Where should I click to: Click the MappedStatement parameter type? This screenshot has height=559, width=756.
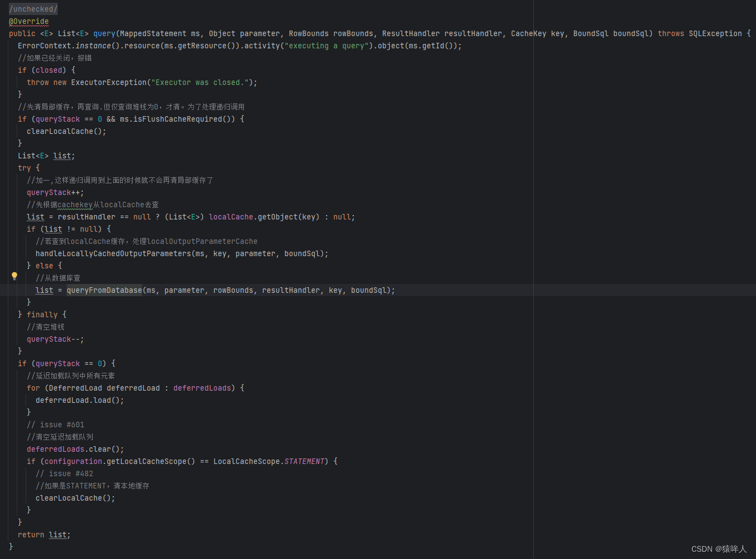(x=153, y=33)
